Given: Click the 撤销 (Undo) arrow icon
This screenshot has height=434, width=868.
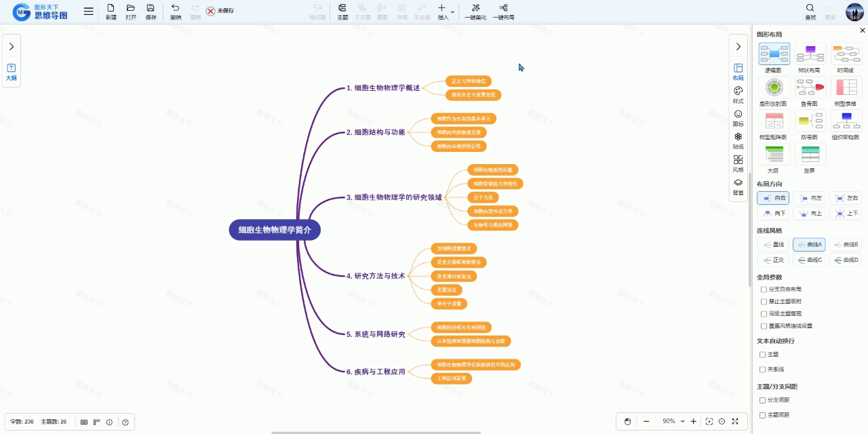Looking at the screenshot, I should (x=176, y=9).
